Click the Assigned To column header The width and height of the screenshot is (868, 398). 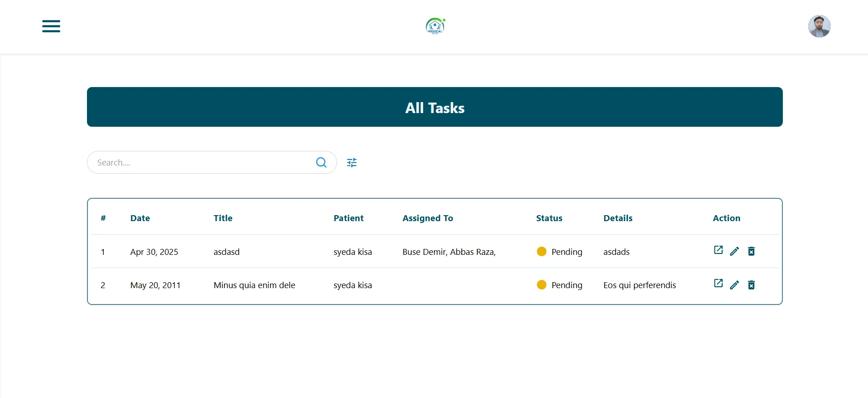point(427,218)
